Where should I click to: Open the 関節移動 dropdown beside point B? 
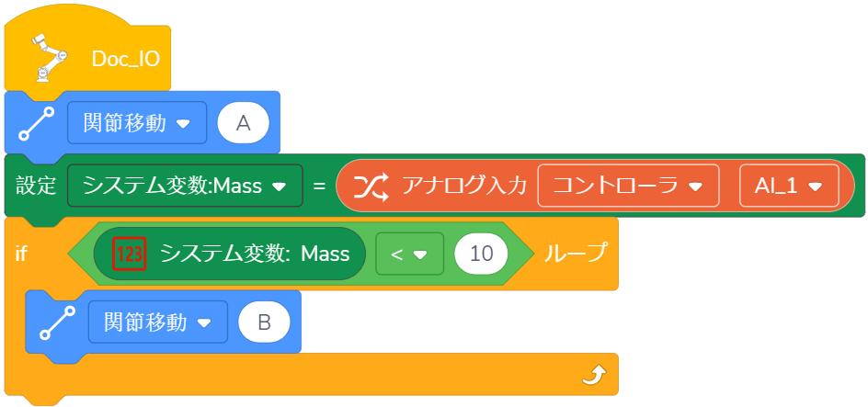click(157, 322)
